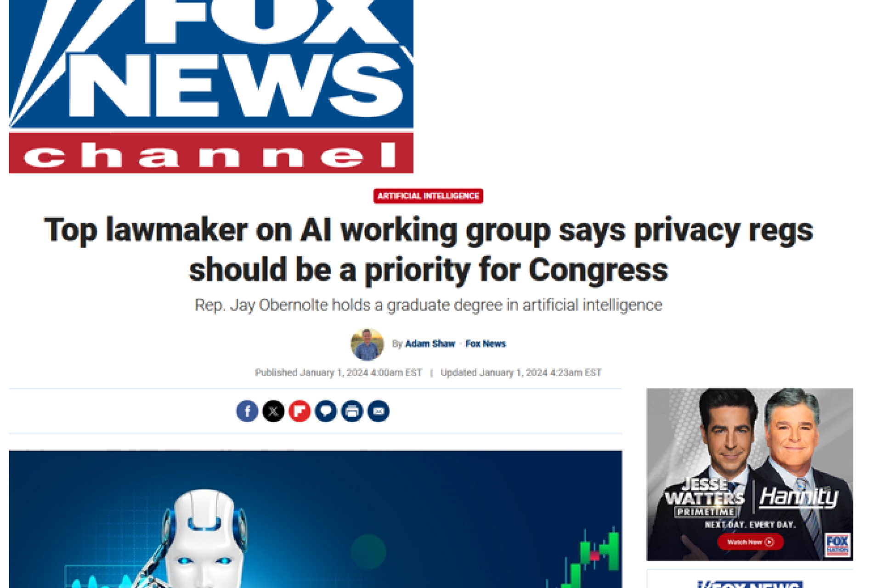Open comments using speech bubble icon
882x588 pixels.
click(x=326, y=411)
